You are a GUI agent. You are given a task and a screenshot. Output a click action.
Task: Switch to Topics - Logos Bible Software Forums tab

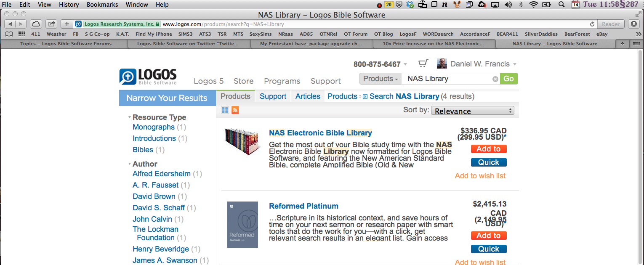pyautogui.click(x=66, y=43)
